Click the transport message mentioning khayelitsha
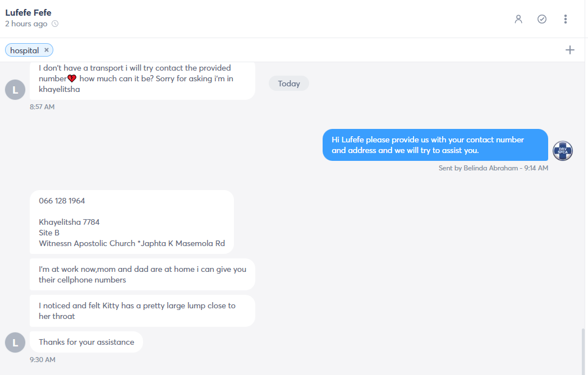Viewport: 588px width, 375px height. (142, 80)
